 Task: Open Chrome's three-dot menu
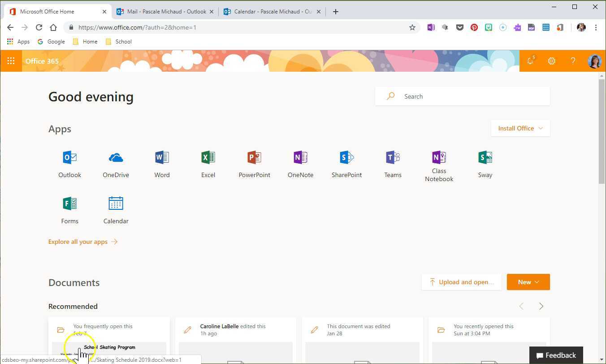tap(596, 27)
